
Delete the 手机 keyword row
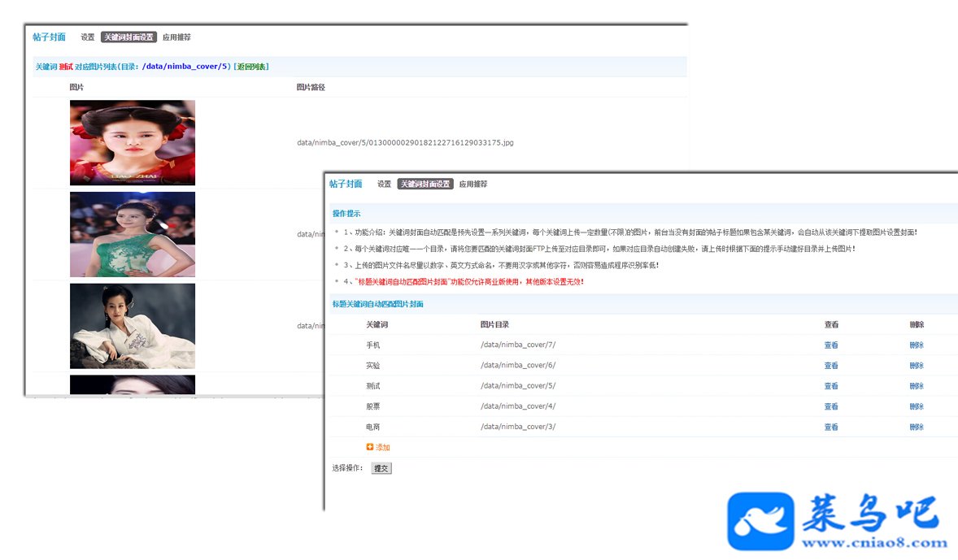tap(917, 345)
